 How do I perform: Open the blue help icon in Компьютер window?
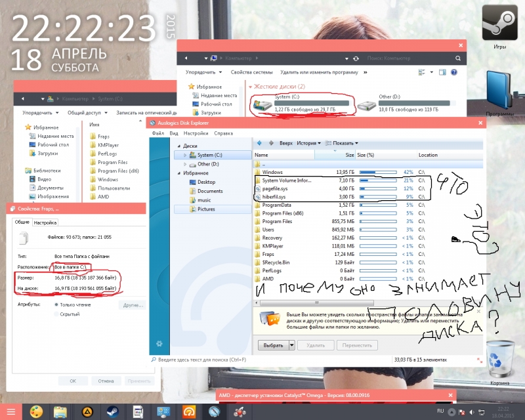click(454, 72)
